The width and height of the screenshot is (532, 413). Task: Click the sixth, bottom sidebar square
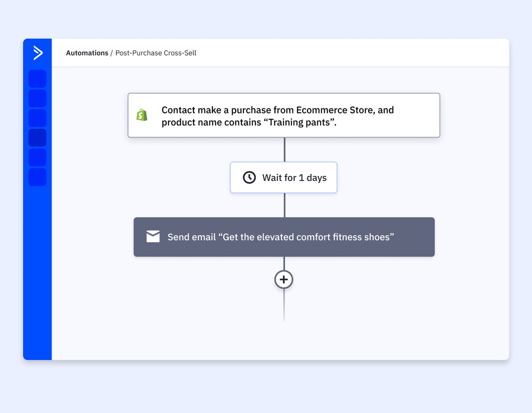[x=37, y=177]
